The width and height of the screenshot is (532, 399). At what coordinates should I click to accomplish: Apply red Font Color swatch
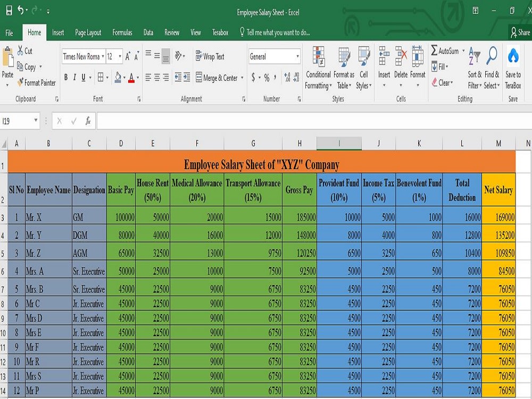point(131,78)
